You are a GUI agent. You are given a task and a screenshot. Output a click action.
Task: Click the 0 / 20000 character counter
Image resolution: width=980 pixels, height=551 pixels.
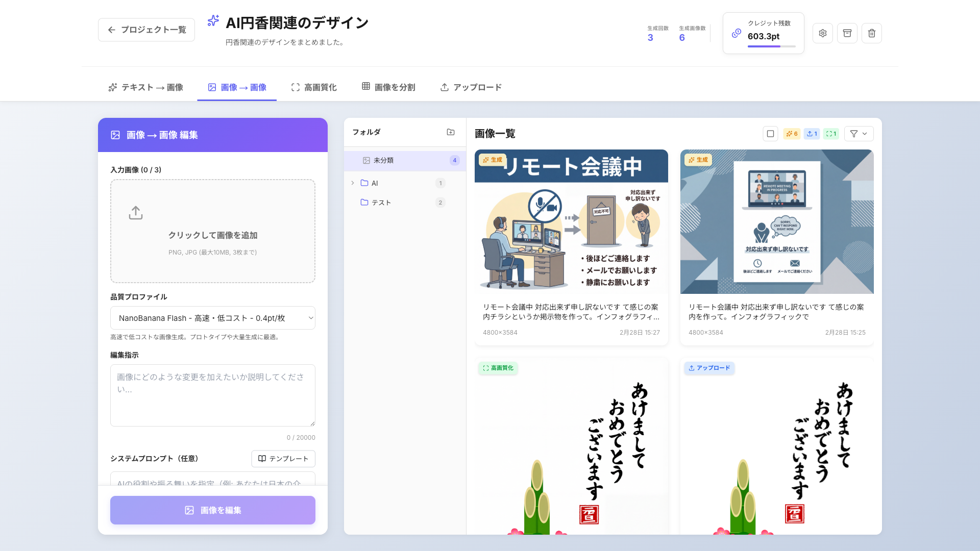tap(301, 438)
